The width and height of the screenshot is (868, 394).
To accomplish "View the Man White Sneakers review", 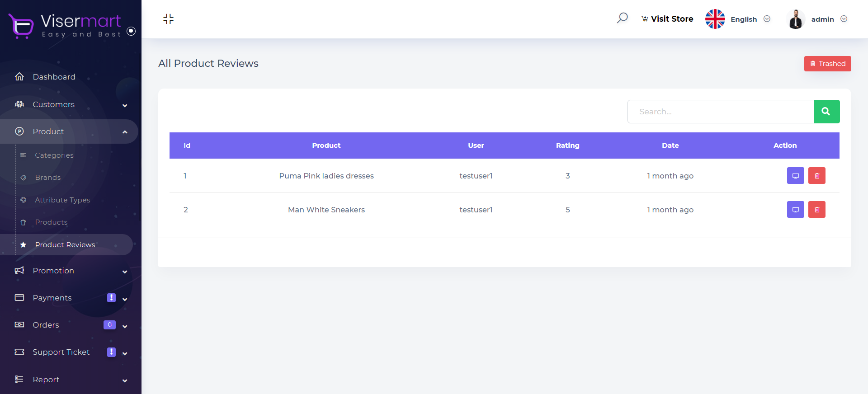I will (x=795, y=210).
